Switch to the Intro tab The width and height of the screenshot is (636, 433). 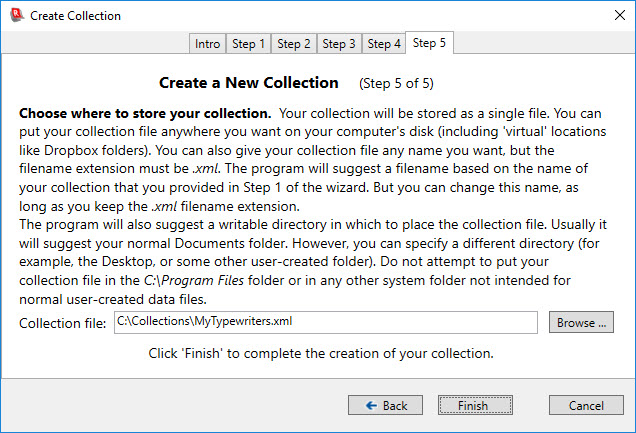click(208, 44)
